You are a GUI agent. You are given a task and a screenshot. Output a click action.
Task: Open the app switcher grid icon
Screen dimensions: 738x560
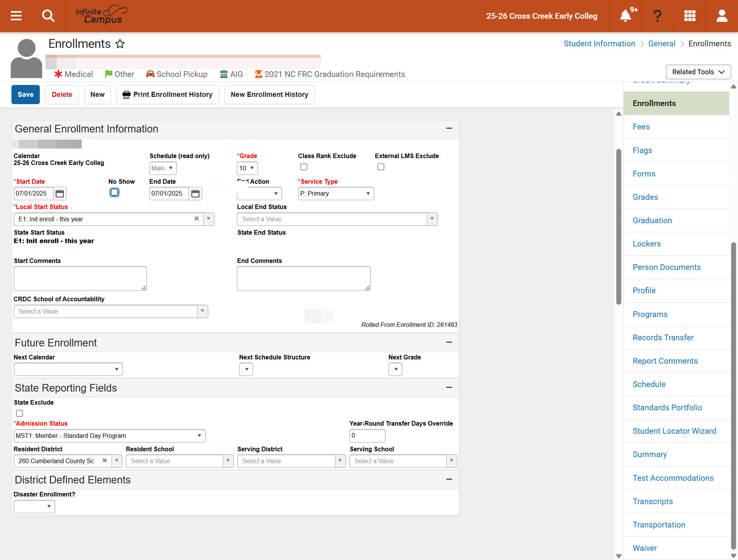[x=690, y=16]
